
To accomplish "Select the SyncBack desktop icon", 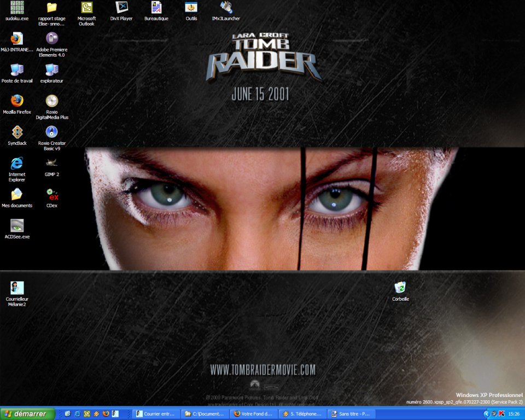I will coord(17,135).
